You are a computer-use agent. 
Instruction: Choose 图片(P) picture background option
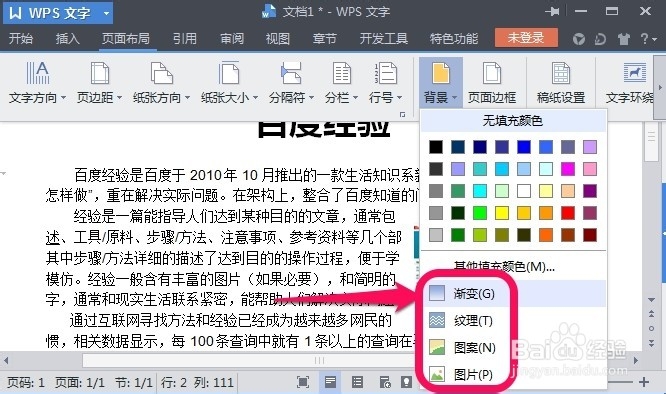pyautogui.click(x=514, y=374)
